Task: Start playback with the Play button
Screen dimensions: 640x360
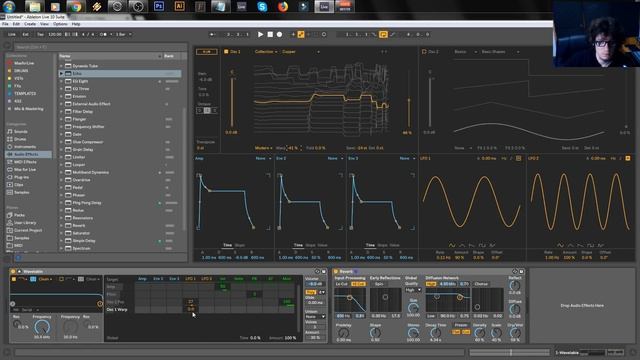Action: coord(260,35)
